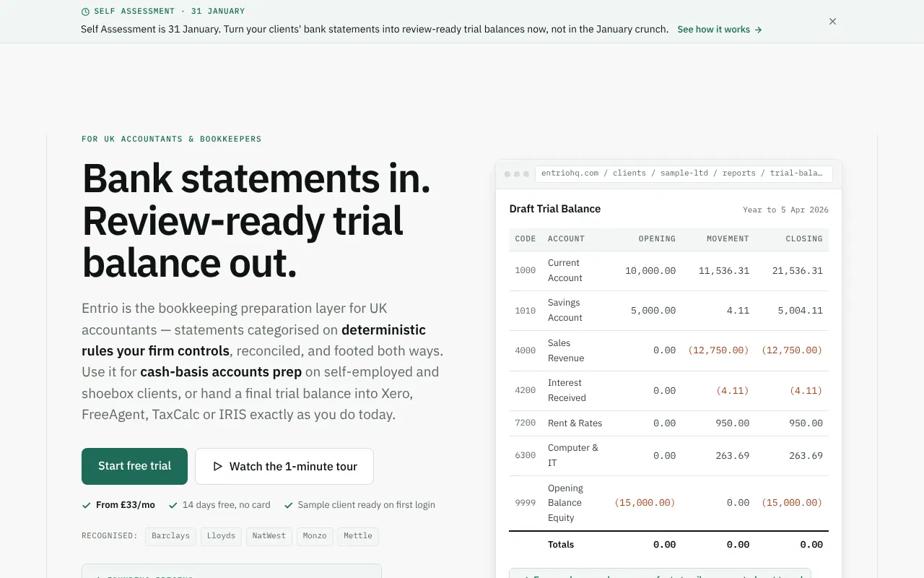Click the "Rent & Rates" account name
Screen dimensions: 924x578
[575, 423]
